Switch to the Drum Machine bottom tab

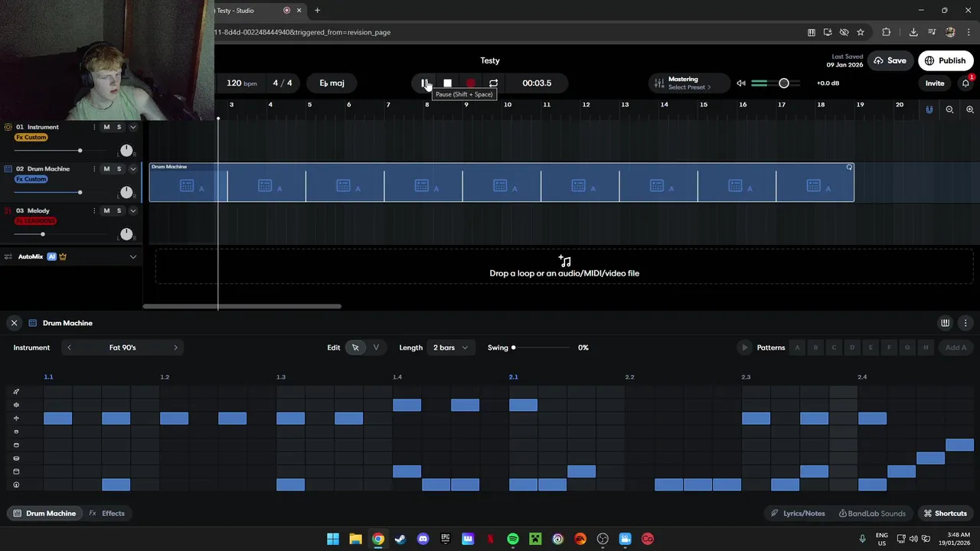44,514
